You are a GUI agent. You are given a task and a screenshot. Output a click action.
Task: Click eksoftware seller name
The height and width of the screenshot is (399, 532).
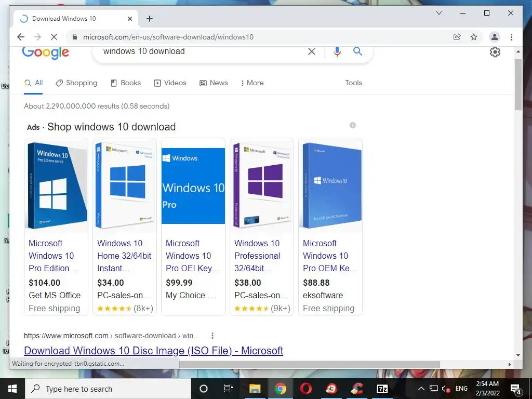[323, 296]
